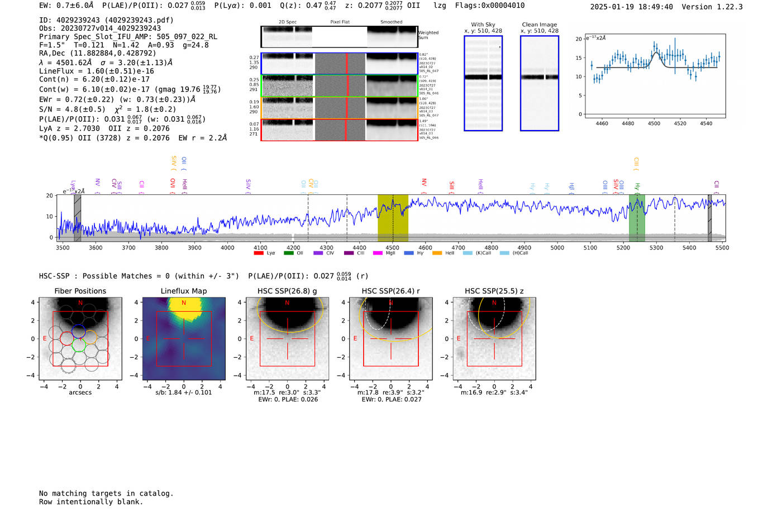Click 'EWr: 0, PLAE: 0.027' under r image
The image size is (782, 532).
pyautogui.click(x=392, y=400)
